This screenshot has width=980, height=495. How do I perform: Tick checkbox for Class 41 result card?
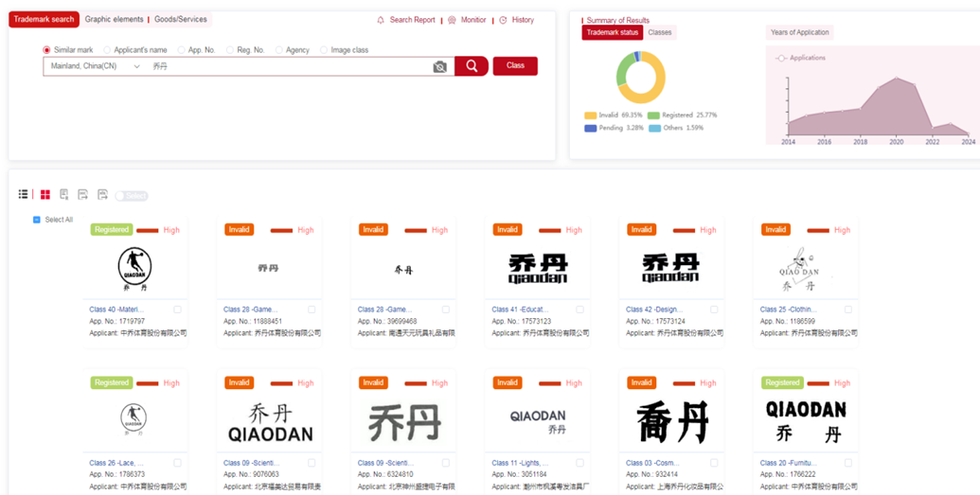580,309
